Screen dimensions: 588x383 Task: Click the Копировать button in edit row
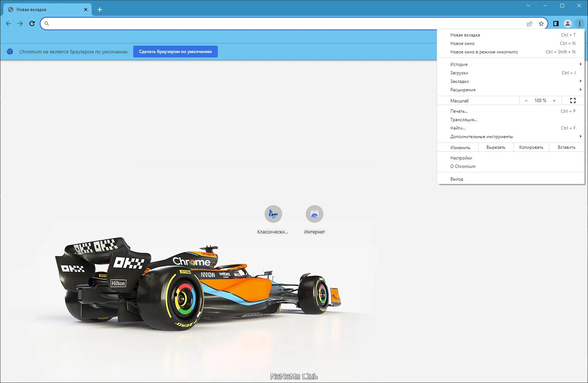click(531, 147)
